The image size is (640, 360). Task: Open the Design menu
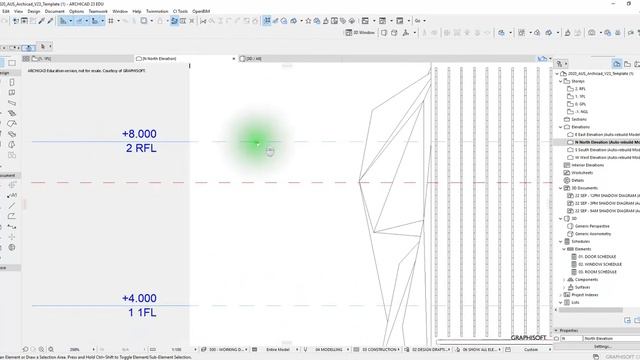[34, 11]
